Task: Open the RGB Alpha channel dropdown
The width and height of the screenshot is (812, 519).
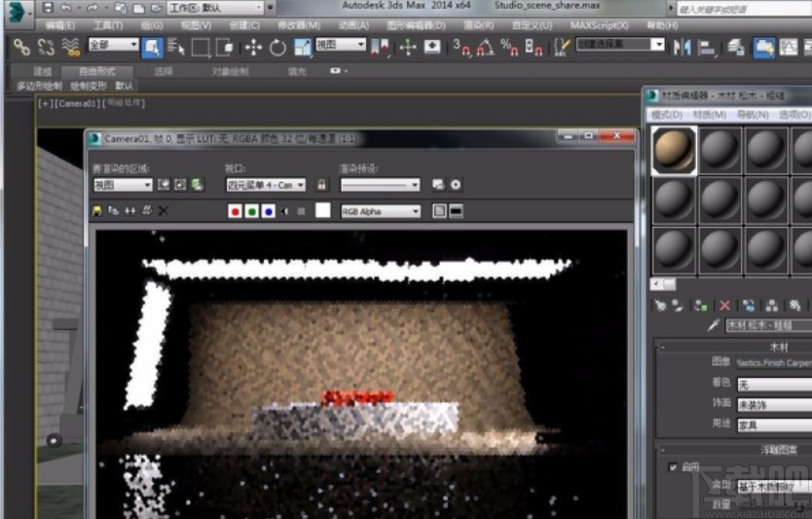Action: 381,211
